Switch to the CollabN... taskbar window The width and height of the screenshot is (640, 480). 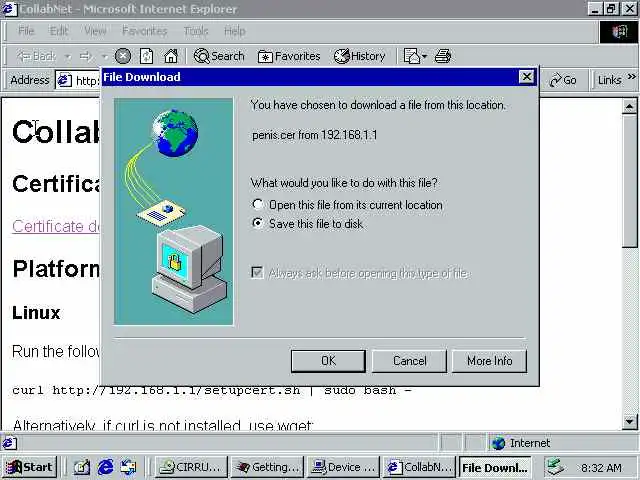(420, 467)
